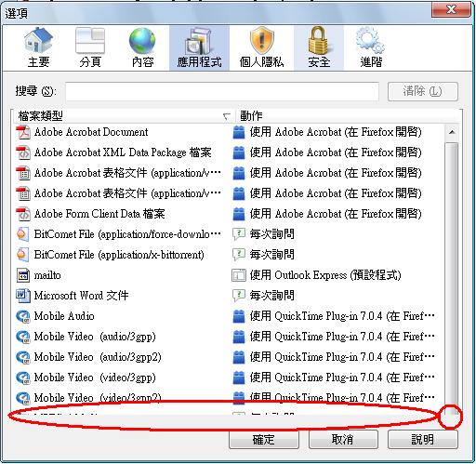Switch to the 分頁 (Tabs) icon panel

click(x=90, y=47)
